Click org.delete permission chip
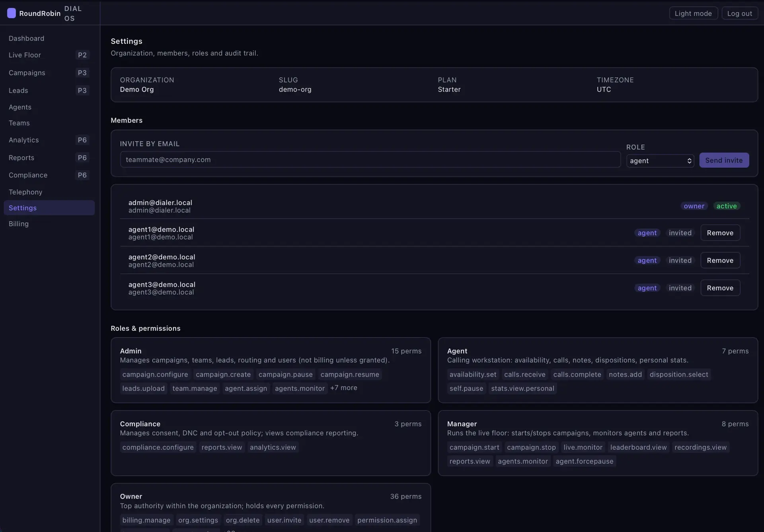The image size is (764, 532). coord(242,520)
